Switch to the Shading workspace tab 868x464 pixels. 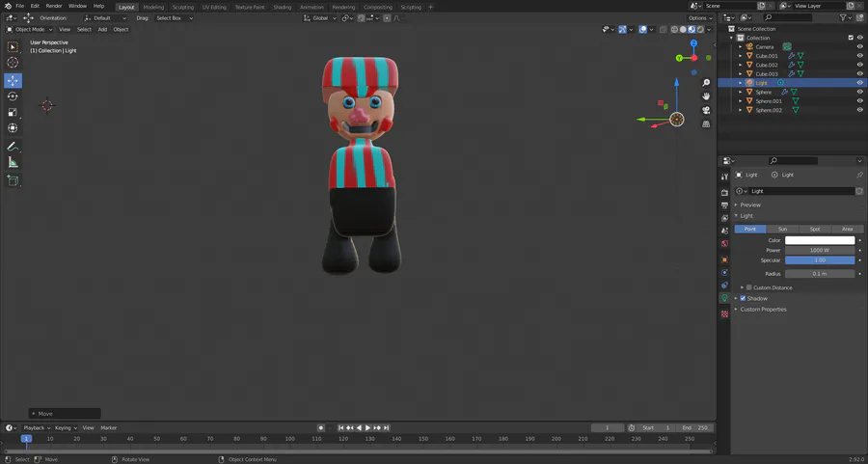[x=282, y=7]
